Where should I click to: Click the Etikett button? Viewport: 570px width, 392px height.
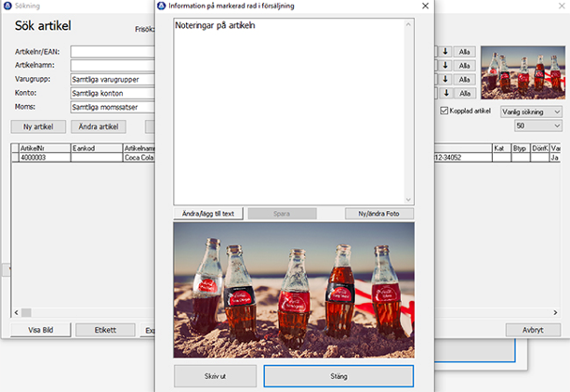point(105,330)
